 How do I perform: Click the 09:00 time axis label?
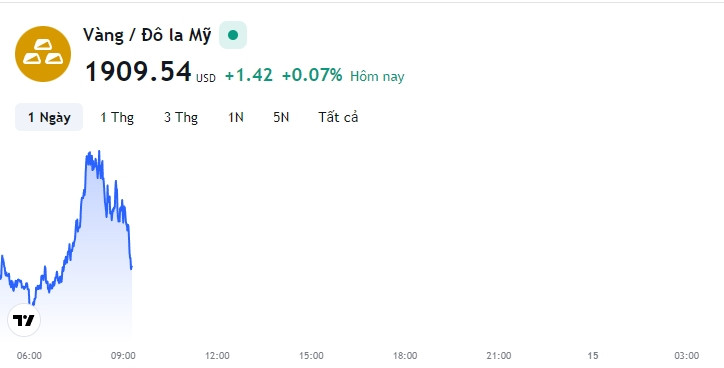tap(123, 356)
